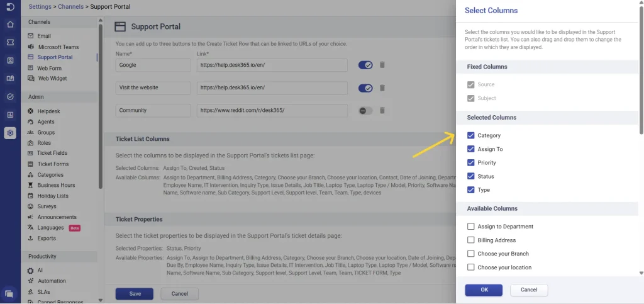The width and height of the screenshot is (644, 304).
Task: Click the Surveys smiley icon
Action: coord(30,206)
